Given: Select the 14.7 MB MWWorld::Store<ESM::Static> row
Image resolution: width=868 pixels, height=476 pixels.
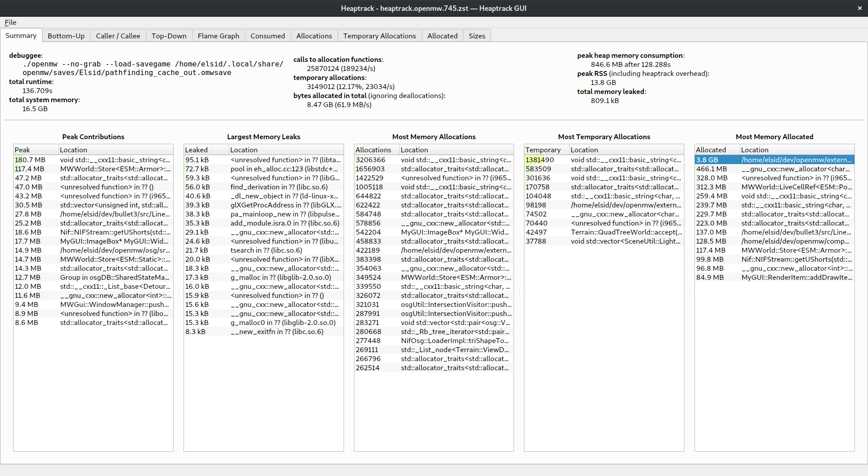Looking at the screenshot, I should 93,259.
